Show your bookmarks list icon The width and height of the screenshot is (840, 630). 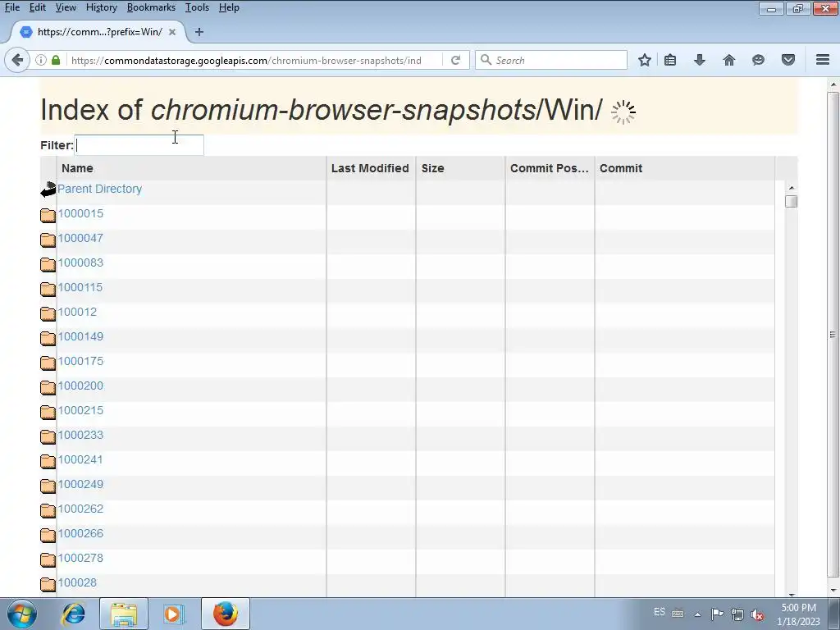tap(670, 60)
